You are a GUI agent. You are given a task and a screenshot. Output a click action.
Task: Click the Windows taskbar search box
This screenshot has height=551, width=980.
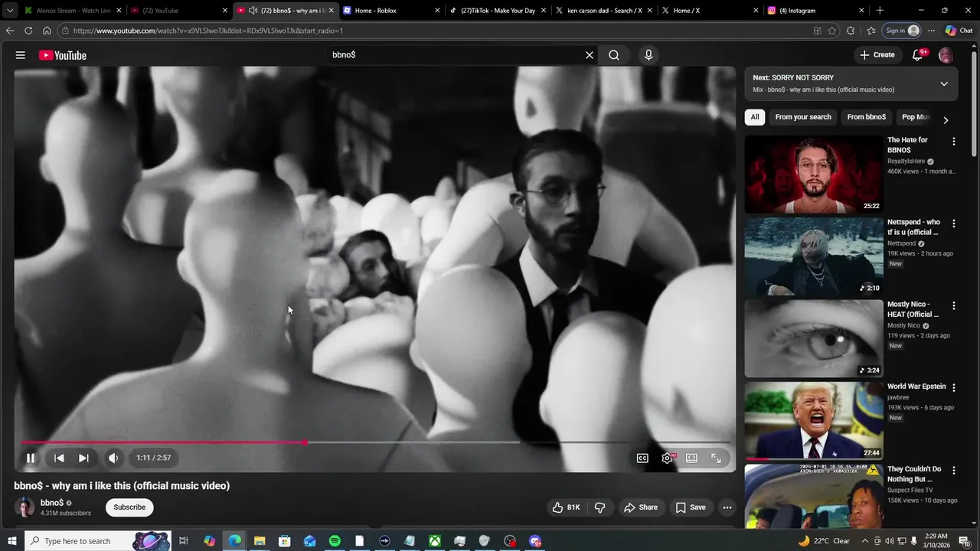96,541
